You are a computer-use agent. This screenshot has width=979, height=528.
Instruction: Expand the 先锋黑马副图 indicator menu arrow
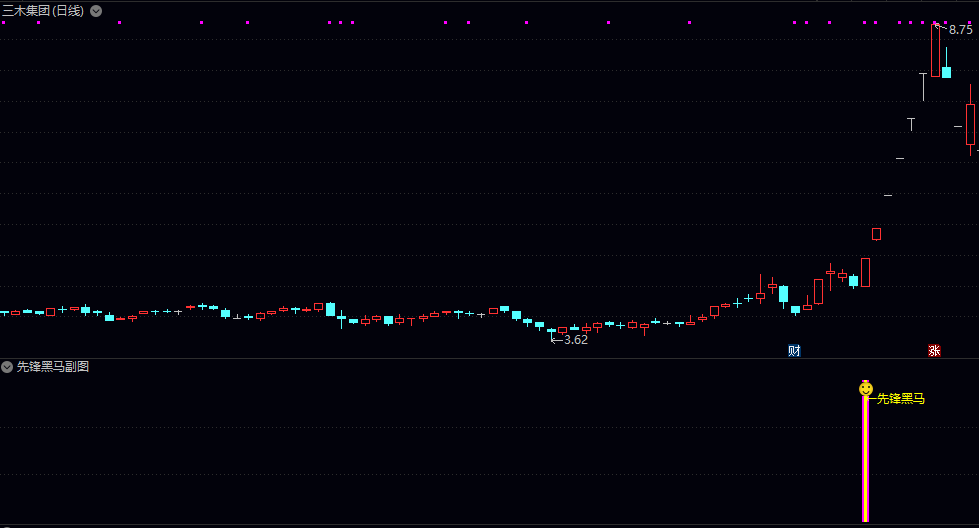(x=7, y=367)
